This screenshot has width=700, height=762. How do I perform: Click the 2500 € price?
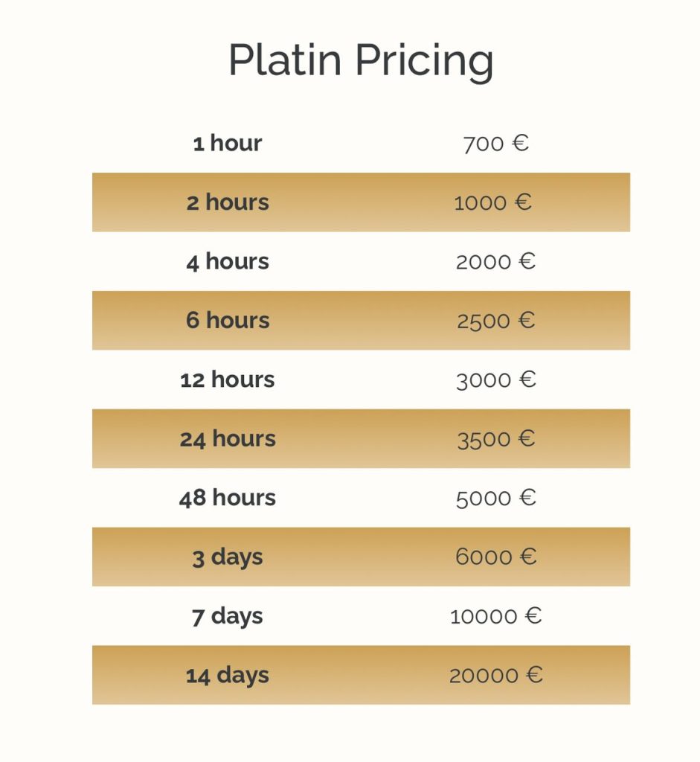(495, 321)
